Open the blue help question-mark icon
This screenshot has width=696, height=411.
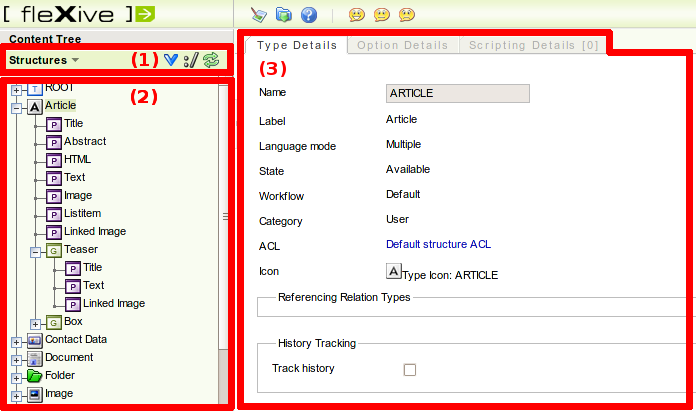click(x=309, y=15)
